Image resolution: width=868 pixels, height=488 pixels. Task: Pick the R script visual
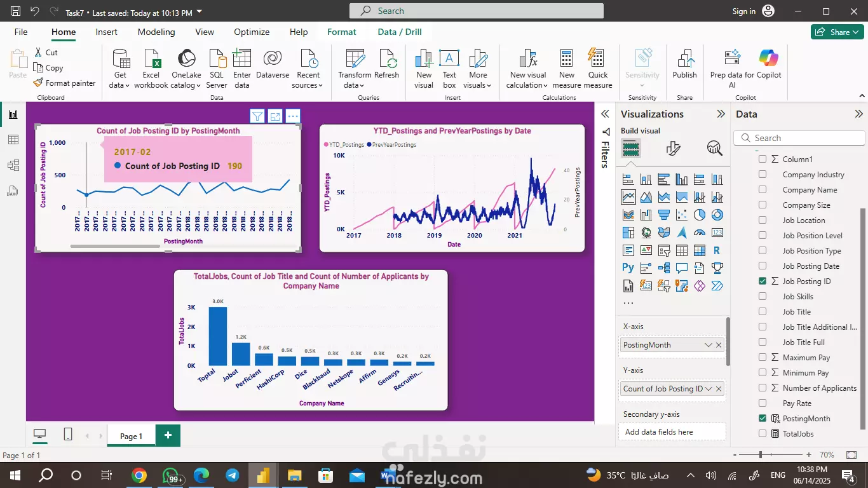coord(717,250)
